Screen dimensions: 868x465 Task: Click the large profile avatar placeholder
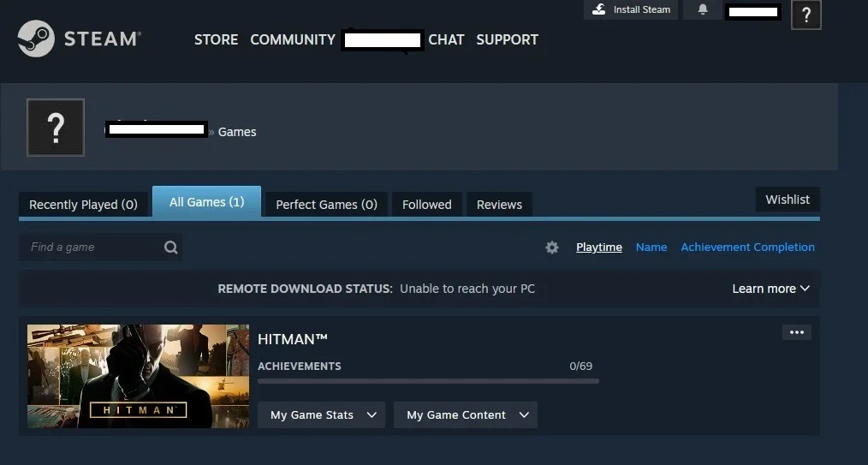(56, 128)
